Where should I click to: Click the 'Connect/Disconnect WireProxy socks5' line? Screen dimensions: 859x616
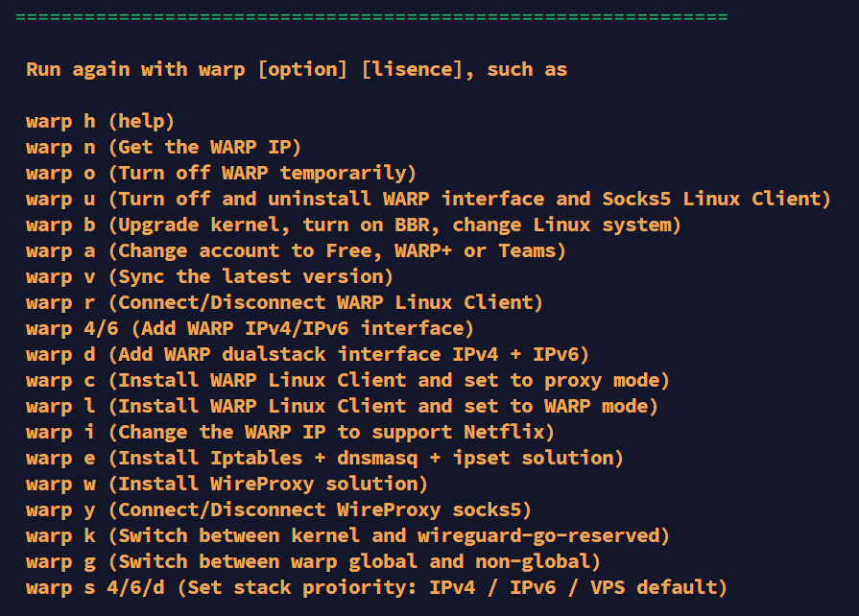coord(278,509)
